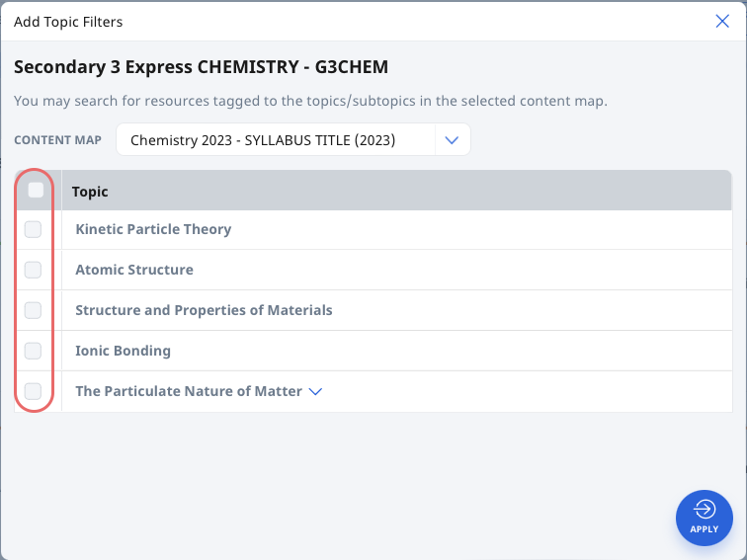Screen dimensions: 747x560
Task: Check The Particulate Nature of Matter checkbox
Action: point(33,391)
